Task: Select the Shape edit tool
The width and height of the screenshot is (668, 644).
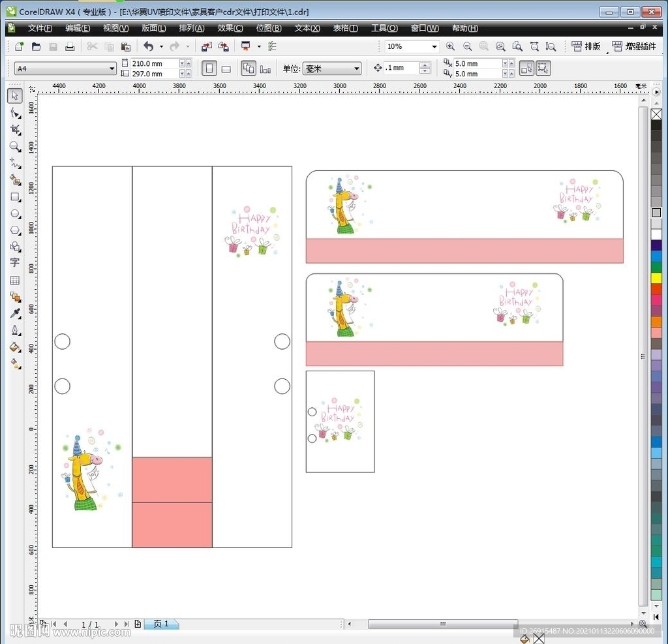Action: [15, 113]
